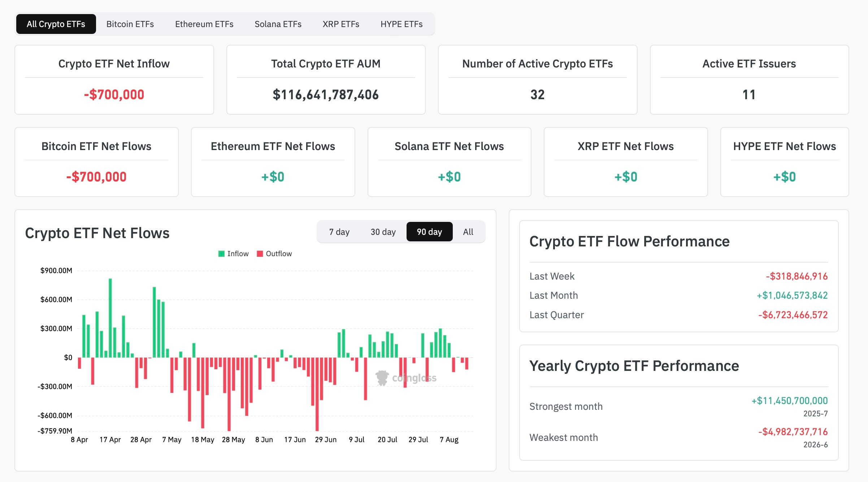Open the HYPE ETFs tab
The height and width of the screenshot is (482, 868).
tap(402, 24)
